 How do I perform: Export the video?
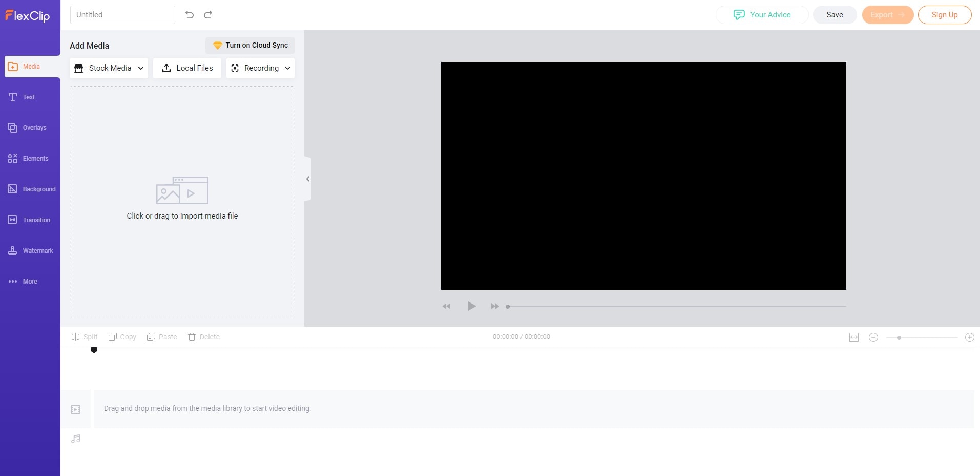tap(887, 15)
